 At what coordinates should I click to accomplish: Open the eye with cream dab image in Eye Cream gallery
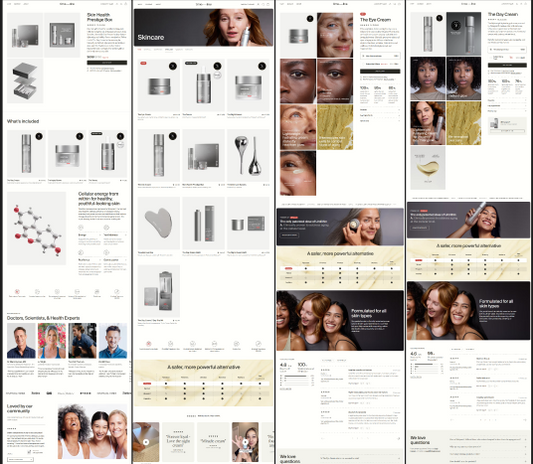[298, 173]
